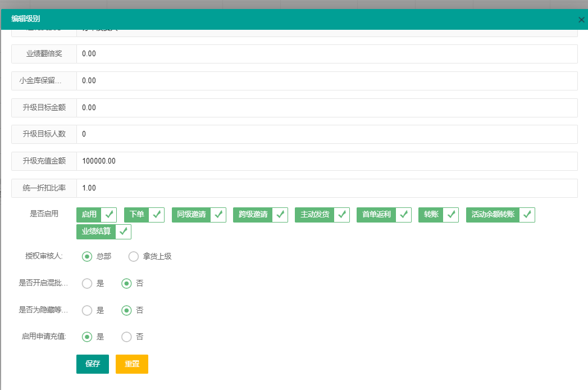
Task: Uncheck the 下单 option
Action: tap(144, 215)
